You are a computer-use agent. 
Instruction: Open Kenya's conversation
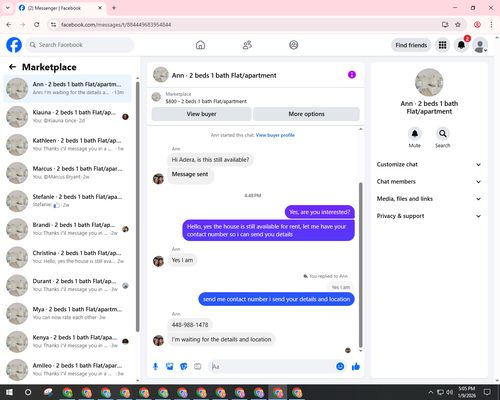pyautogui.click(x=67, y=341)
